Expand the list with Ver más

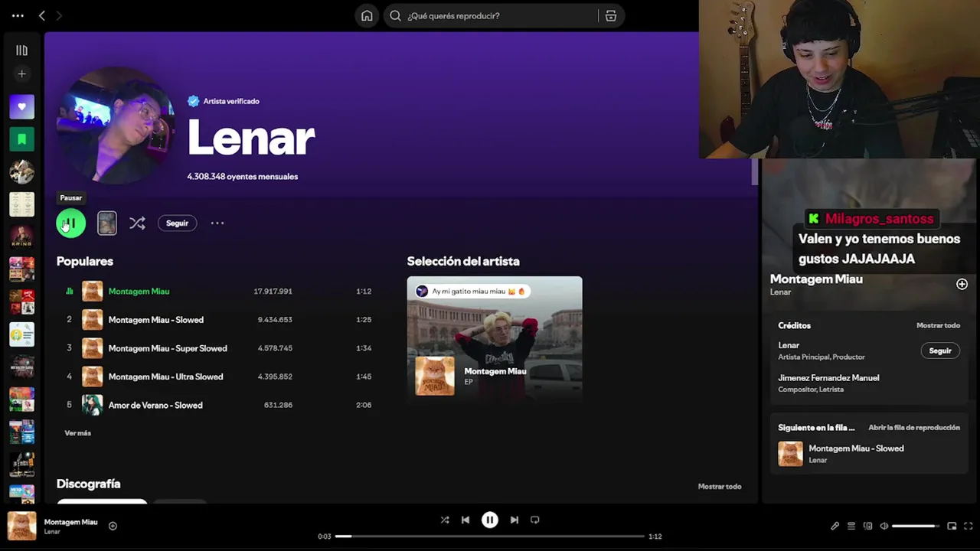(x=77, y=433)
